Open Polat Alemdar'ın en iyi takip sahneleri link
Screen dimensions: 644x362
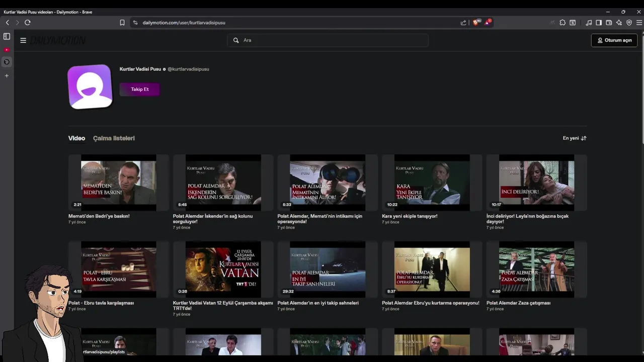point(318,303)
